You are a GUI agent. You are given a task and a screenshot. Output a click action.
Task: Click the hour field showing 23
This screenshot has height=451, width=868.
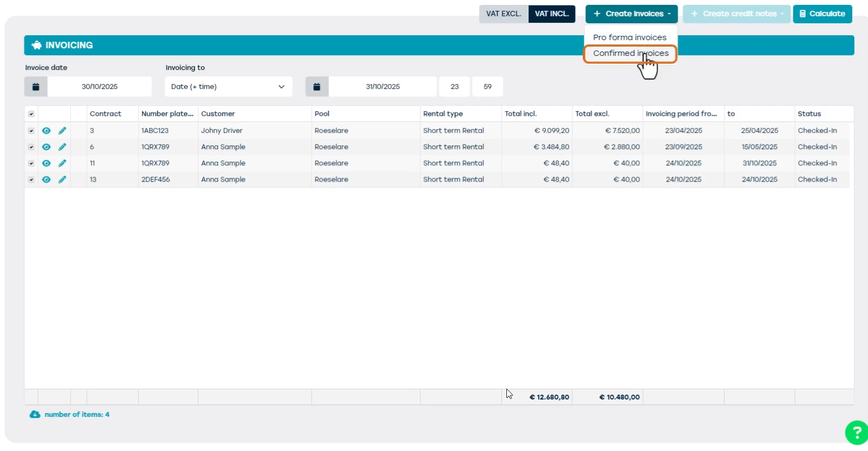pos(455,87)
